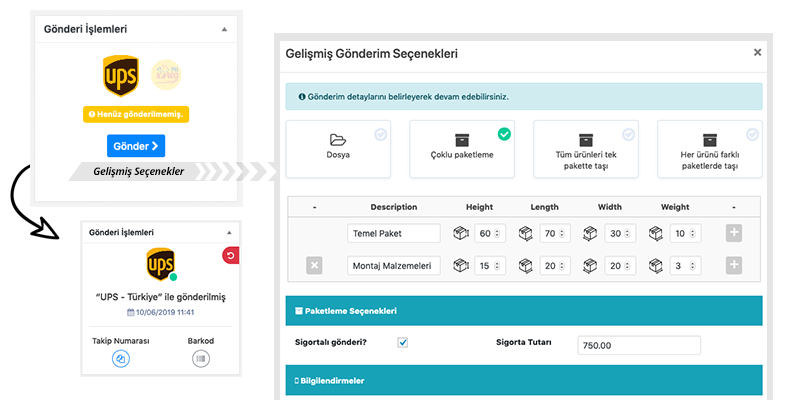Click the Sigorta Tutarı field 750.00

pos(639,345)
